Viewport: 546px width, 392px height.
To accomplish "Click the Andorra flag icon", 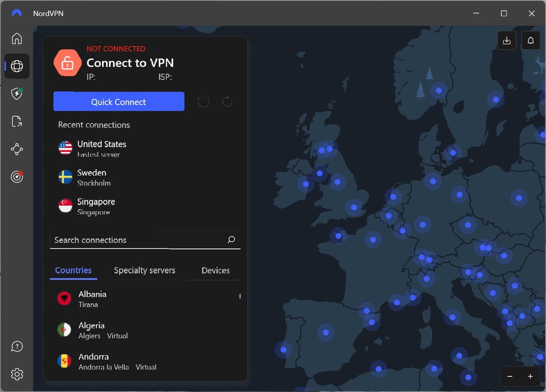I will coord(64,361).
